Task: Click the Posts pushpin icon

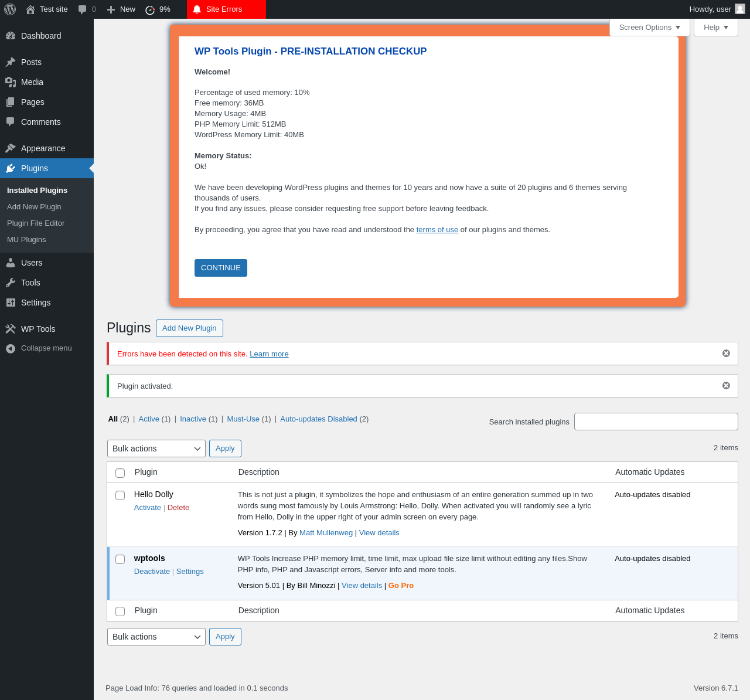Action: coord(11,62)
